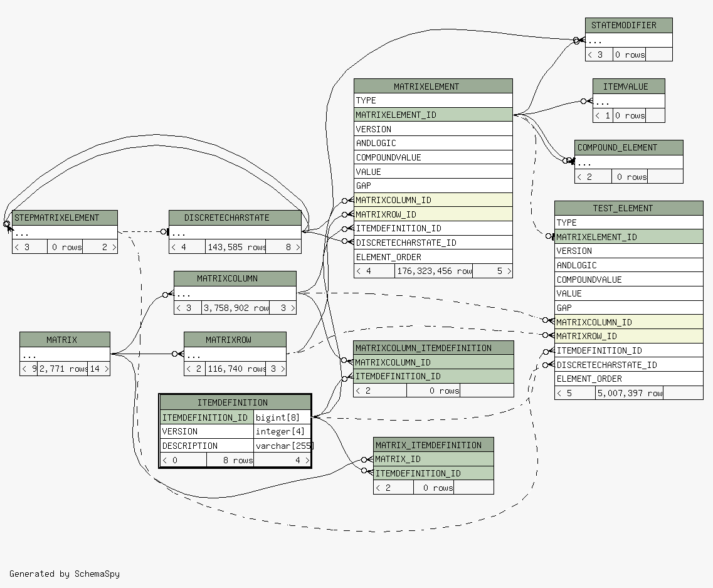The width and height of the screenshot is (713, 588).
Task: Click 143,585 rows count in DISCRETECHARSTATE
Action: pyautogui.click(x=236, y=247)
